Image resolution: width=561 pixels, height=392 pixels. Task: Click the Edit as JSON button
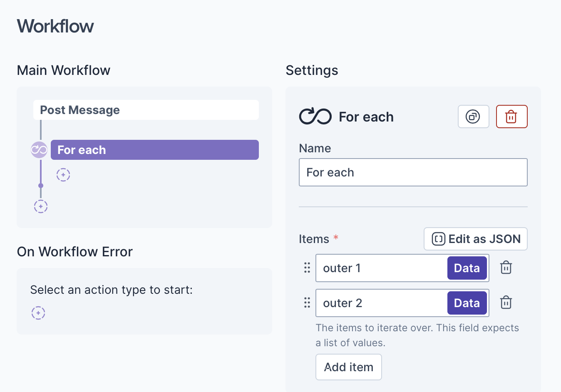[x=475, y=239]
